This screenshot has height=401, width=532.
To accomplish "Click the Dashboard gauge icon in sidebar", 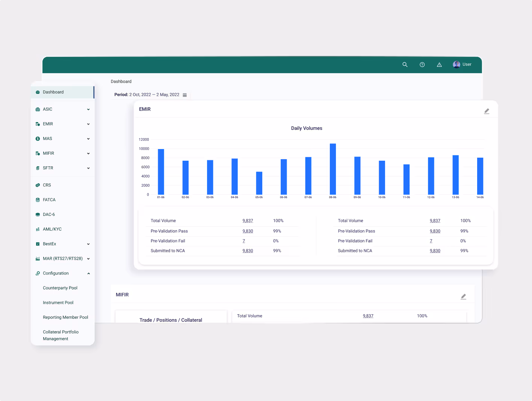I will [38, 92].
